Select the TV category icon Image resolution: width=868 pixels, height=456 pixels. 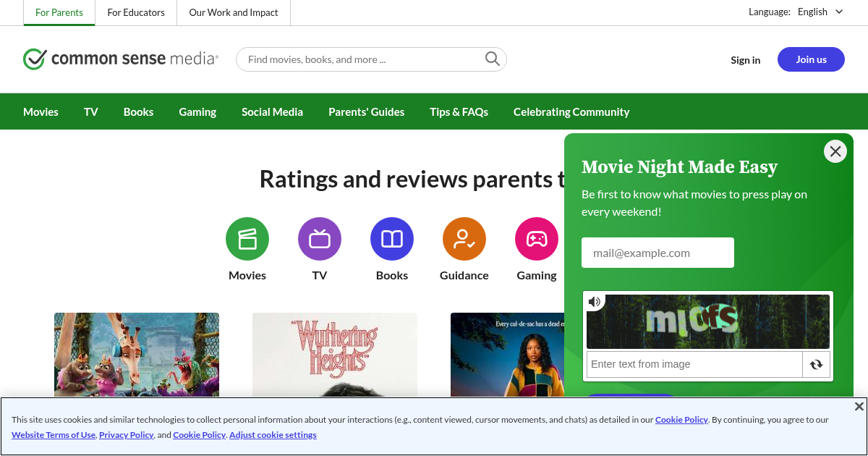tap(320, 238)
